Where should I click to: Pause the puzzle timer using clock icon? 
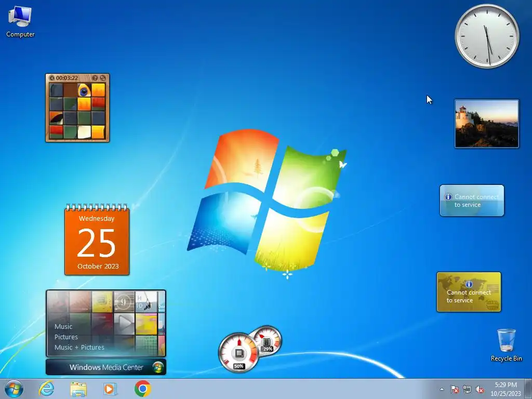(x=52, y=78)
